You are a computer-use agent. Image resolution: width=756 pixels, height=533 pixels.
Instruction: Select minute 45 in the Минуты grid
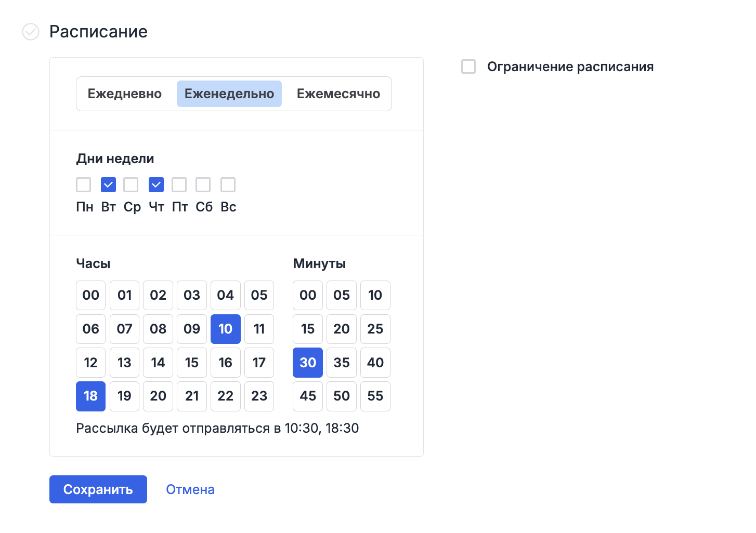coord(307,396)
